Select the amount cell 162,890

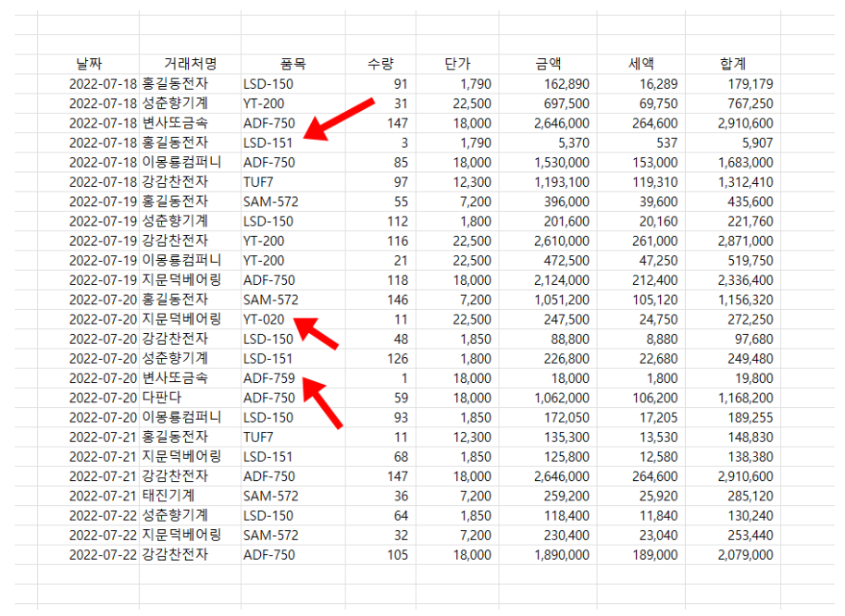tap(548, 84)
